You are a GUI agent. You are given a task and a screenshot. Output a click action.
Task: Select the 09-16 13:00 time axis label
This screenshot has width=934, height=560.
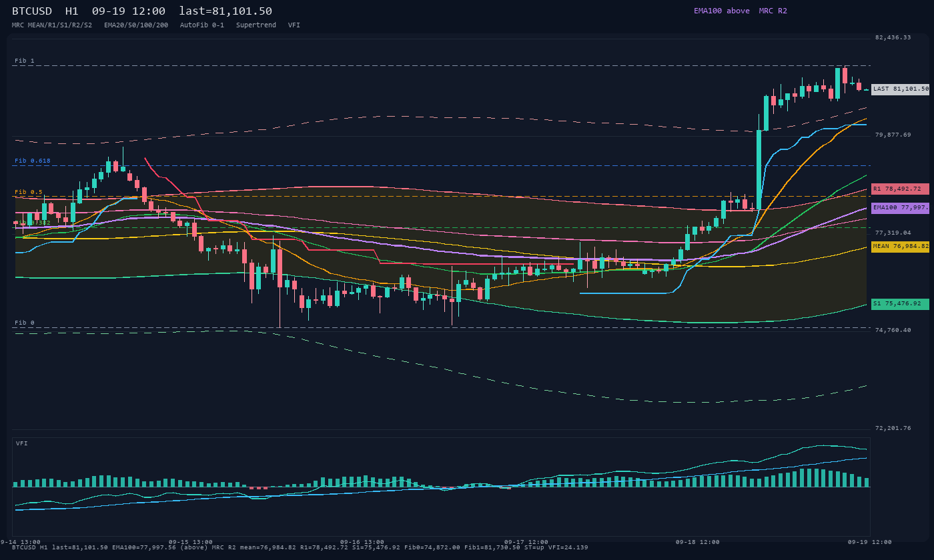coord(362,542)
